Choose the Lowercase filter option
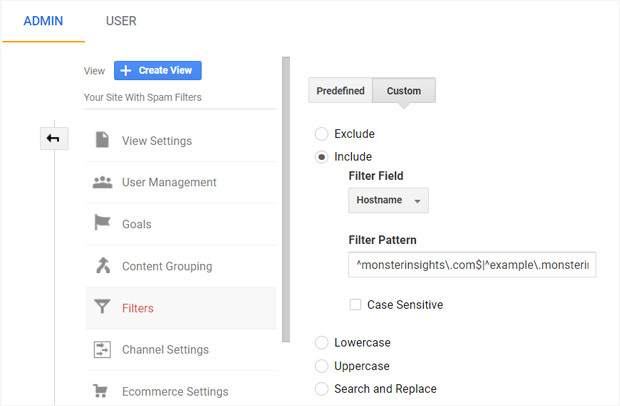This screenshot has width=620, height=406. point(321,343)
